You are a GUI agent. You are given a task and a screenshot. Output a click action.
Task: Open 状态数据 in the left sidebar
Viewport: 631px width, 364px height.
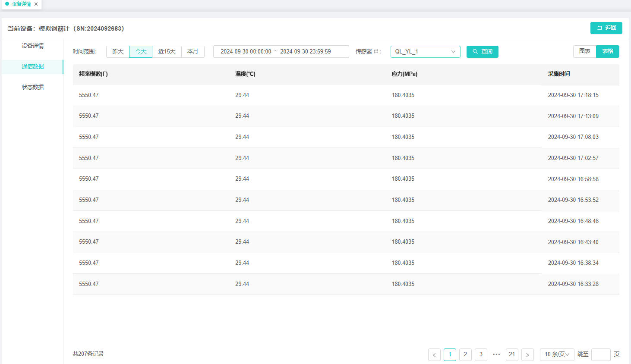pos(33,87)
